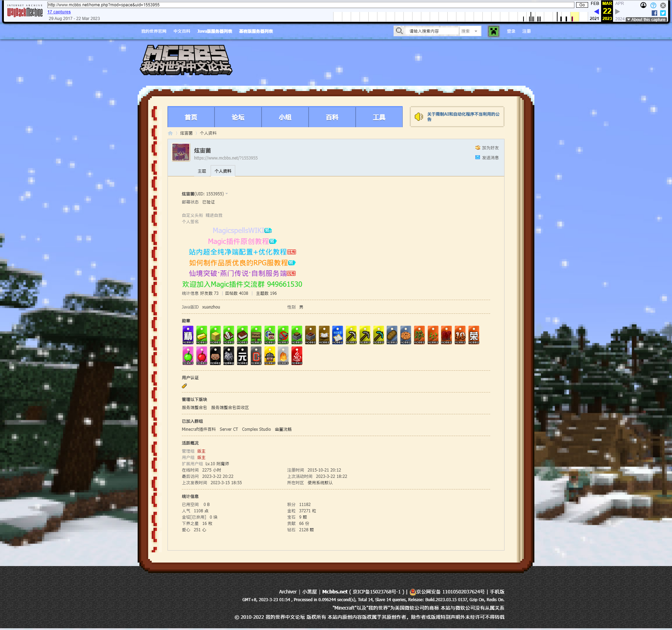Click the home icon in breadcrumb
The width and height of the screenshot is (672, 630).
click(x=170, y=133)
